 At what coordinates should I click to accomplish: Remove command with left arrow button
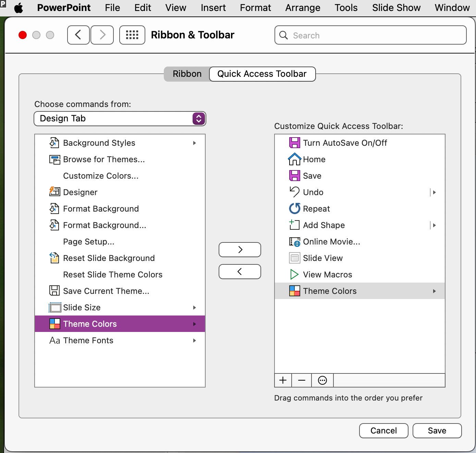240,272
